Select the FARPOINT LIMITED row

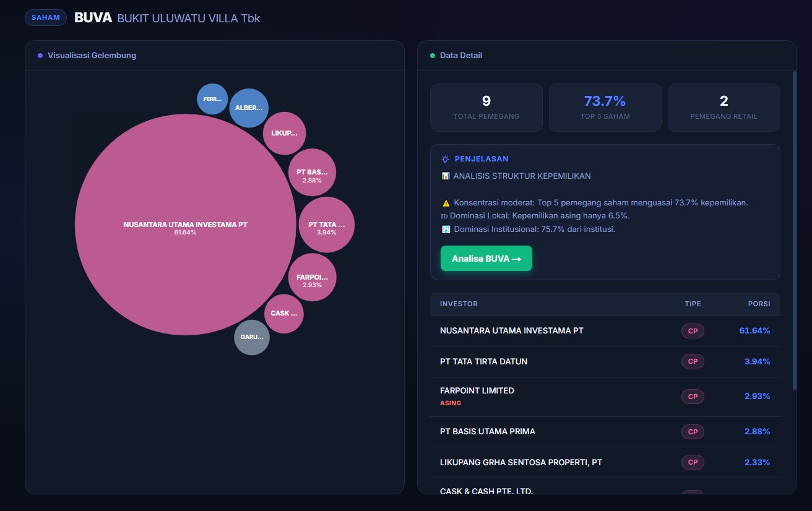pos(605,397)
